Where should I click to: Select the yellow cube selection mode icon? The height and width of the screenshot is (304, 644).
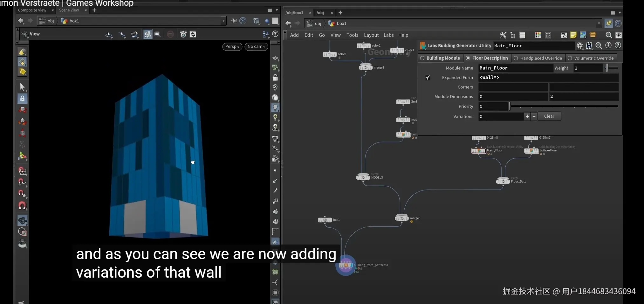(x=22, y=72)
